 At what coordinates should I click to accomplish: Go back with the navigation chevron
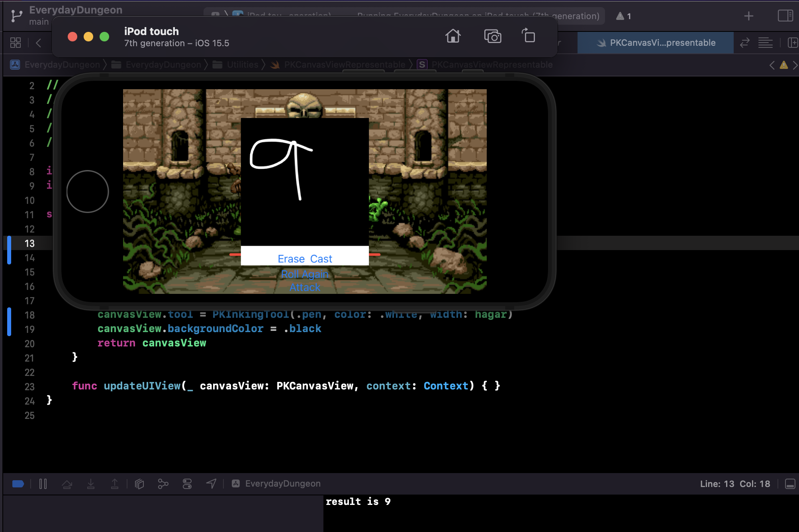click(x=39, y=43)
